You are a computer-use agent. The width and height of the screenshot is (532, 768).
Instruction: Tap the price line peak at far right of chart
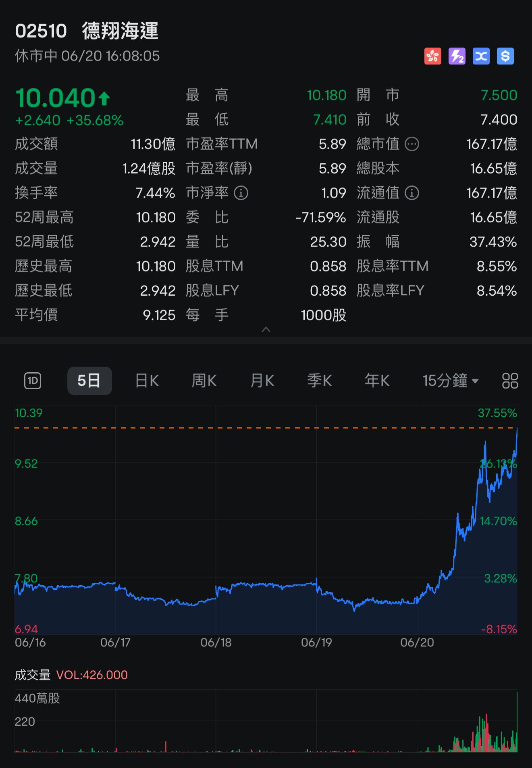[517, 429]
